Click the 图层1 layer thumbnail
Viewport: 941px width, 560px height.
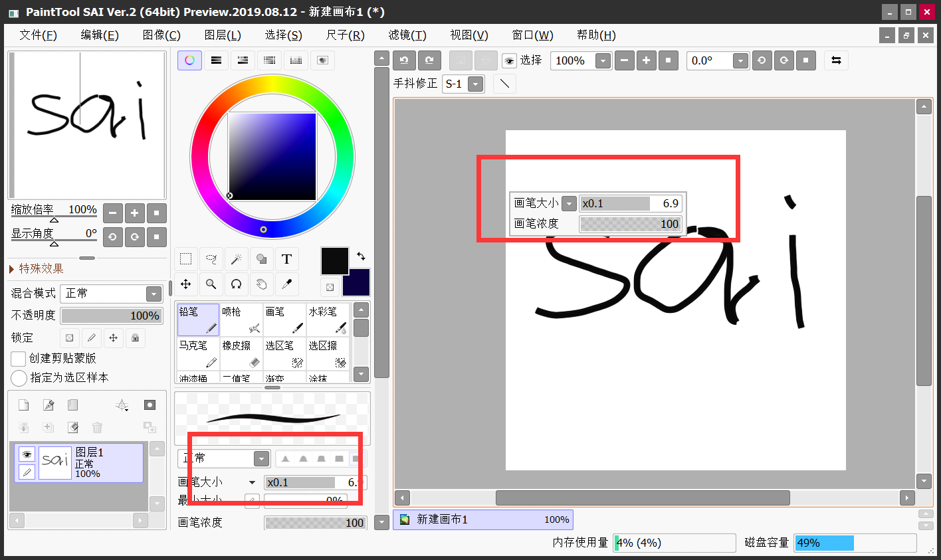tap(55, 462)
